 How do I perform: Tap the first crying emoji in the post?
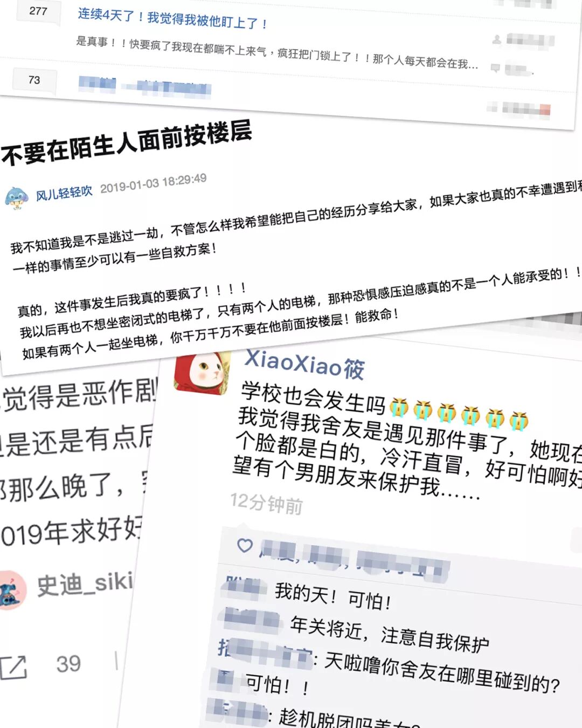[399, 408]
